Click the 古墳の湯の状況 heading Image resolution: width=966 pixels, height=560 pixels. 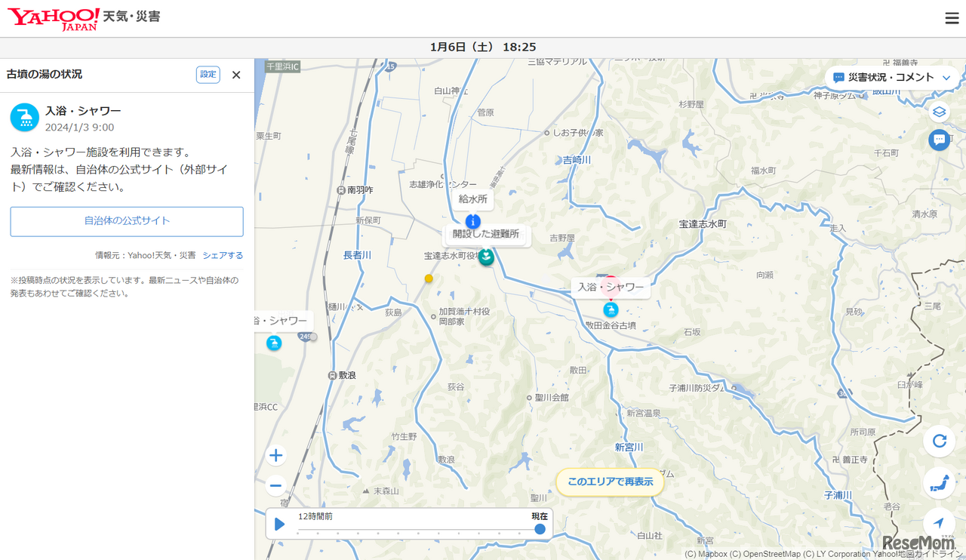pyautogui.click(x=45, y=74)
